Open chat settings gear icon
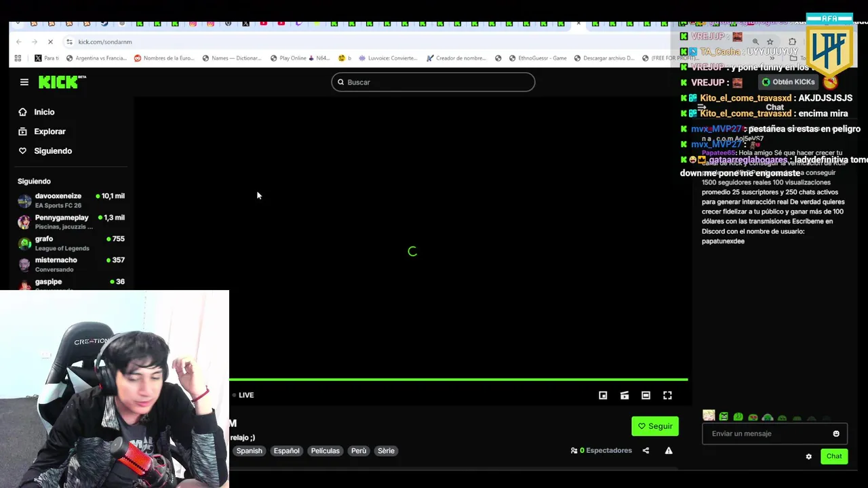868x488 pixels. [x=808, y=457]
